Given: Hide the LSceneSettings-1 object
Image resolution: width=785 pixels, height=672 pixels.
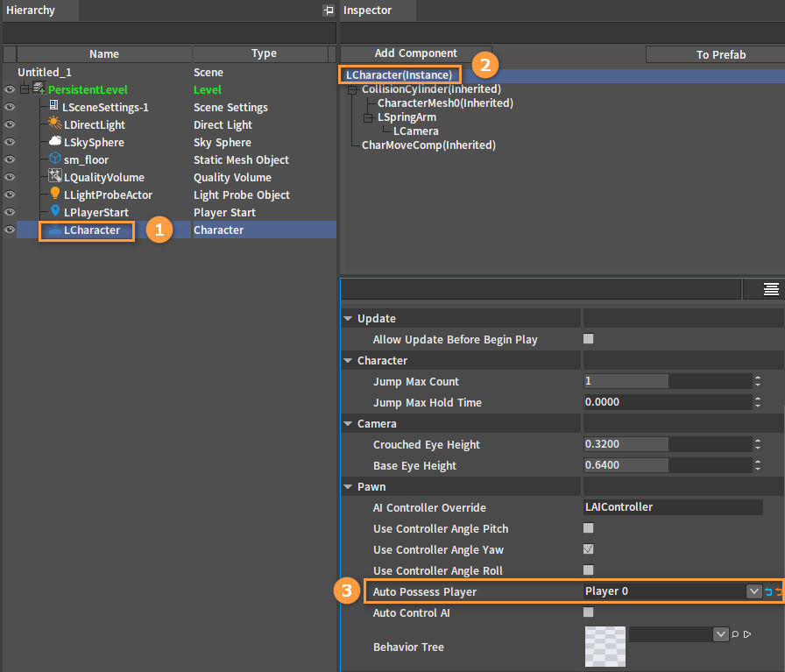Looking at the screenshot, I should (10, 107).
